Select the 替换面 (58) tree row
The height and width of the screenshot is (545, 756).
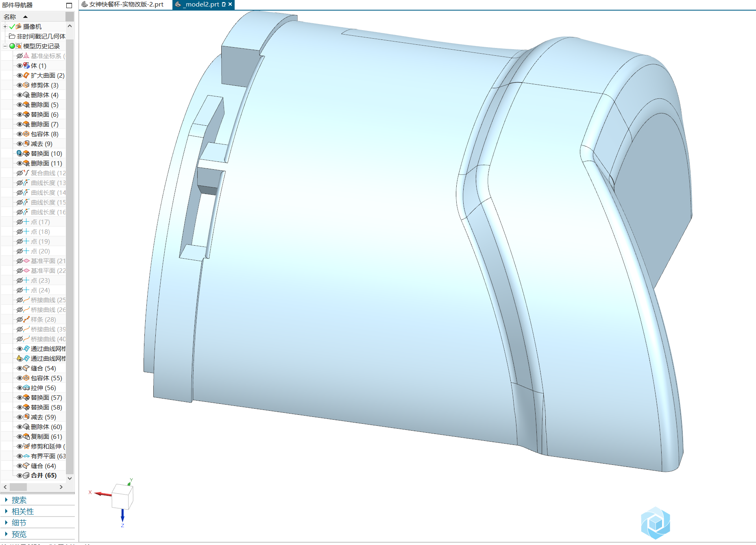click(33, 407)
